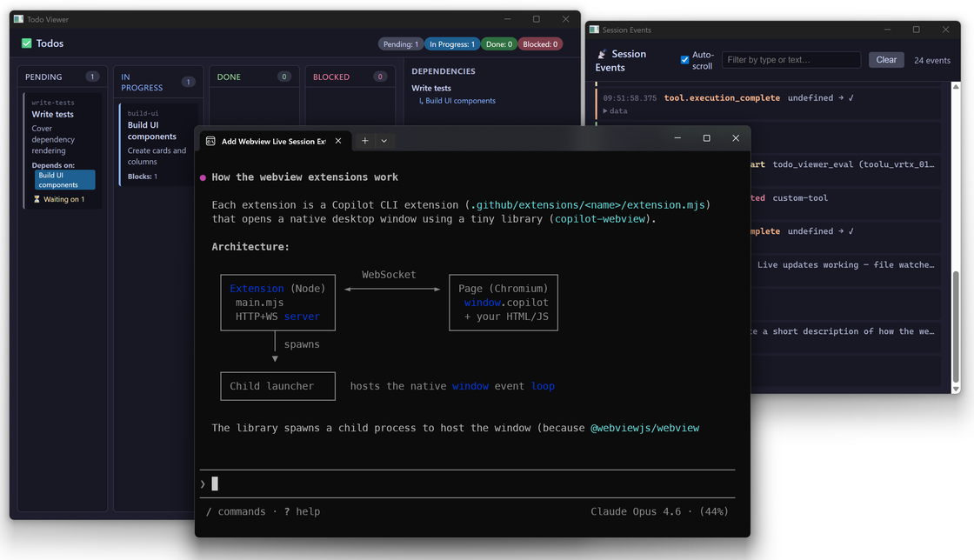Viewport: 974px width, 560px height.
Task: Click the Done: 0 status badge
Action: [499, 44]
